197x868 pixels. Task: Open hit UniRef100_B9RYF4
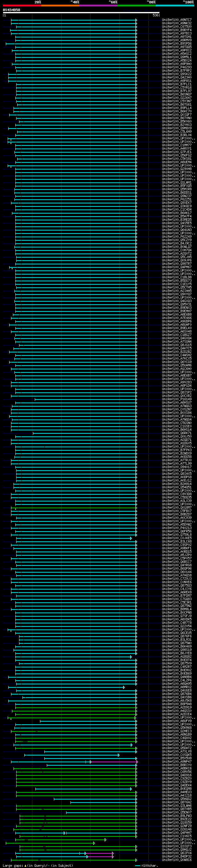[x=177, y=30]
